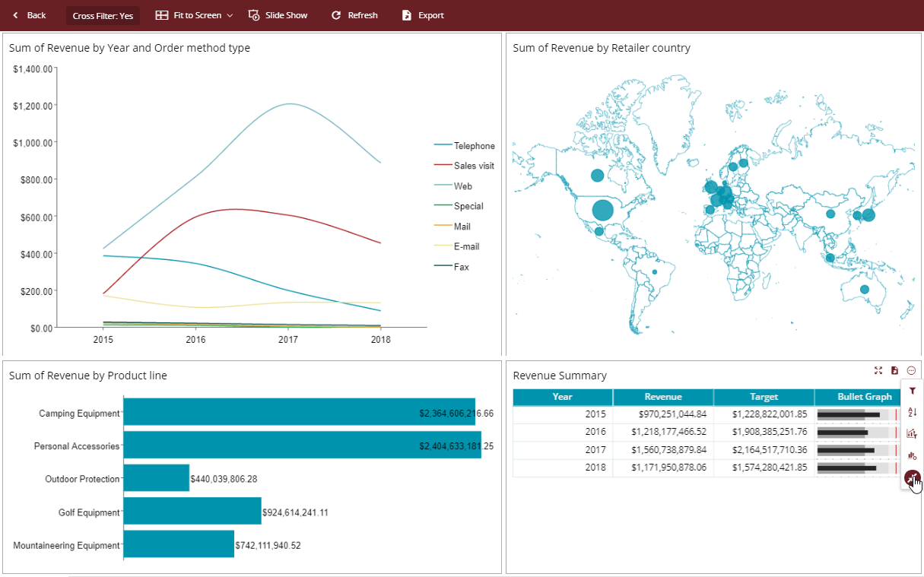Click the export file icon on Revenue Summary
This screenshot has height=577, width=924.
(894, 370)
